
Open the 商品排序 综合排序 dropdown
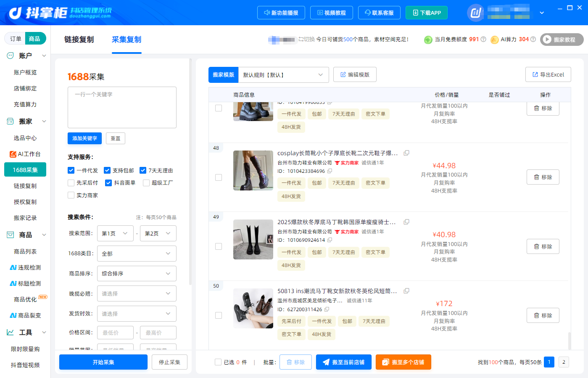(137, 274)
